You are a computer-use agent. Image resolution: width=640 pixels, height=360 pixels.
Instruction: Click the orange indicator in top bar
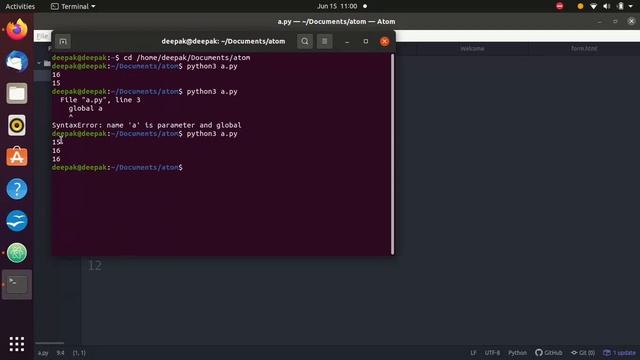(x=580, y=6)
